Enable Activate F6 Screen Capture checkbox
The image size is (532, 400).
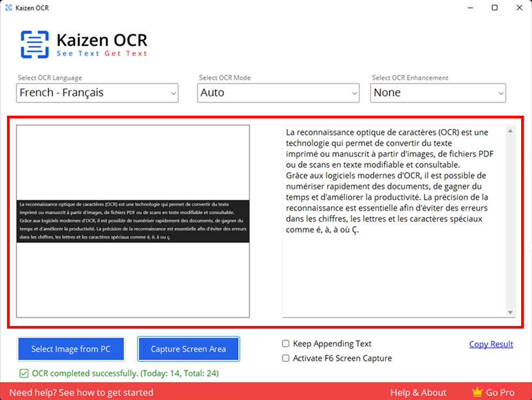tap(285, 358)
